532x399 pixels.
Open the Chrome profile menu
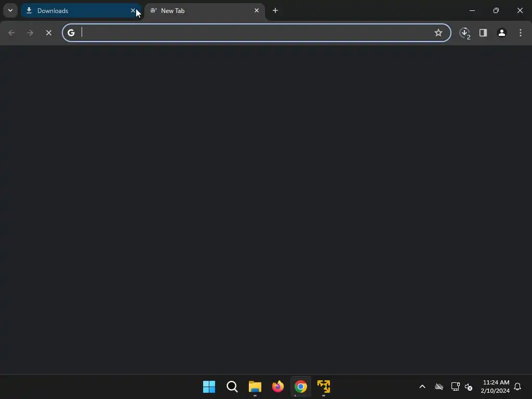coord(502,33)
